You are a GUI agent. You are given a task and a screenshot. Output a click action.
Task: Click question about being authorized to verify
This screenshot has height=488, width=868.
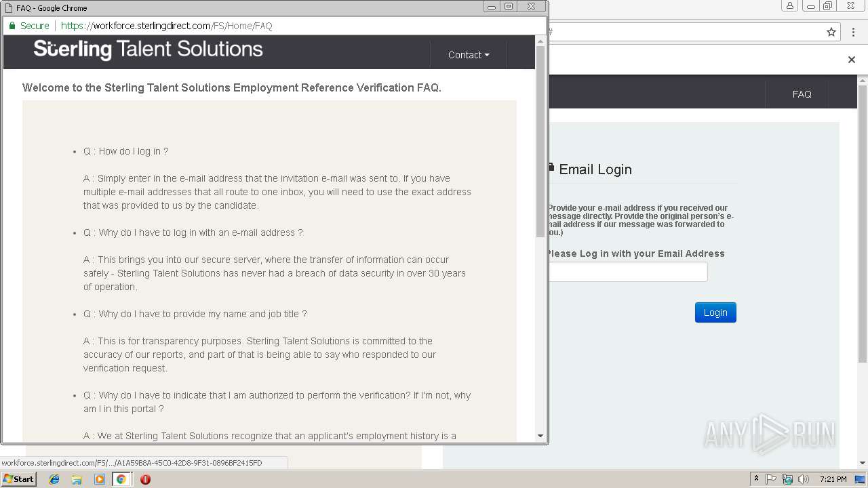(x=277, y=402)
